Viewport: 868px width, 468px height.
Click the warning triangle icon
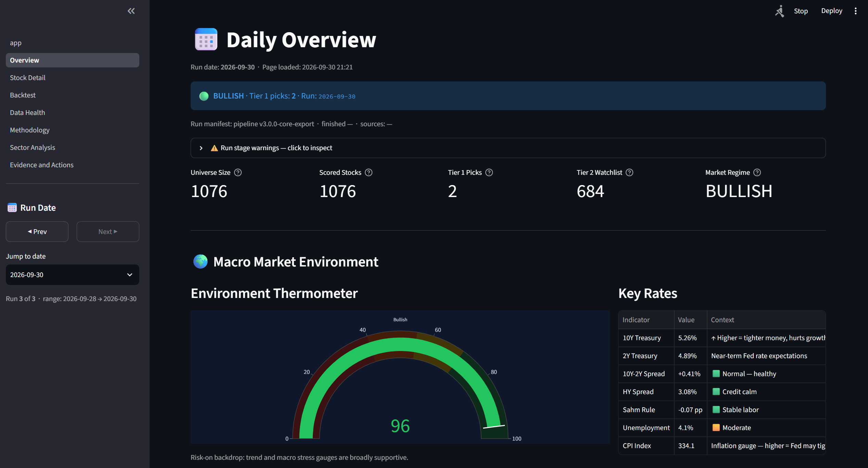tap(214, 148)
